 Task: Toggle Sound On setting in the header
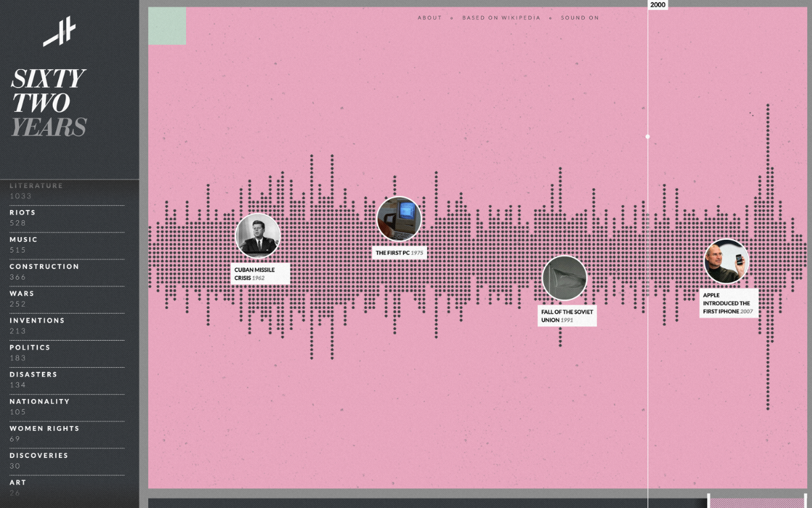(580, 18)
